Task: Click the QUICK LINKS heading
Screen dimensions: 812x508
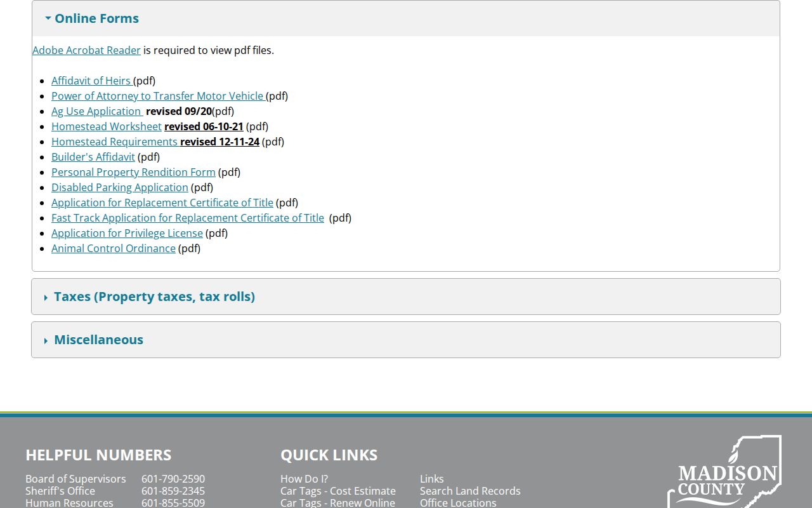Action: click(329, 455)
